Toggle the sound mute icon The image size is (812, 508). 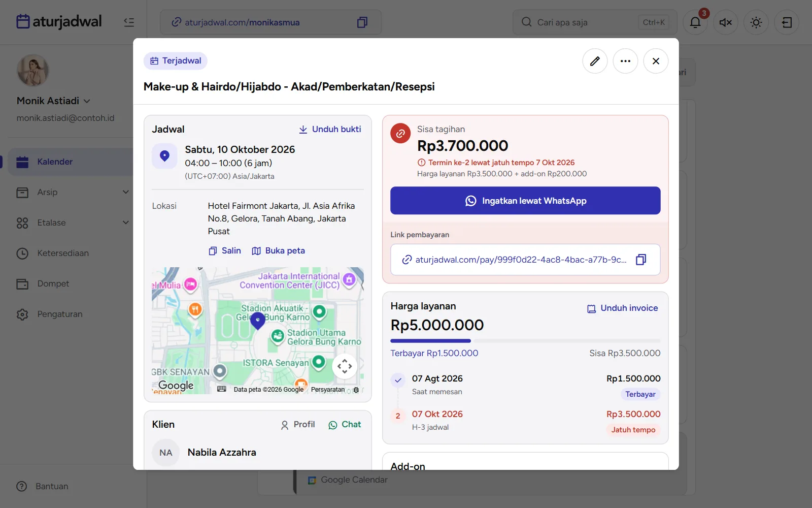coord(726,22)
